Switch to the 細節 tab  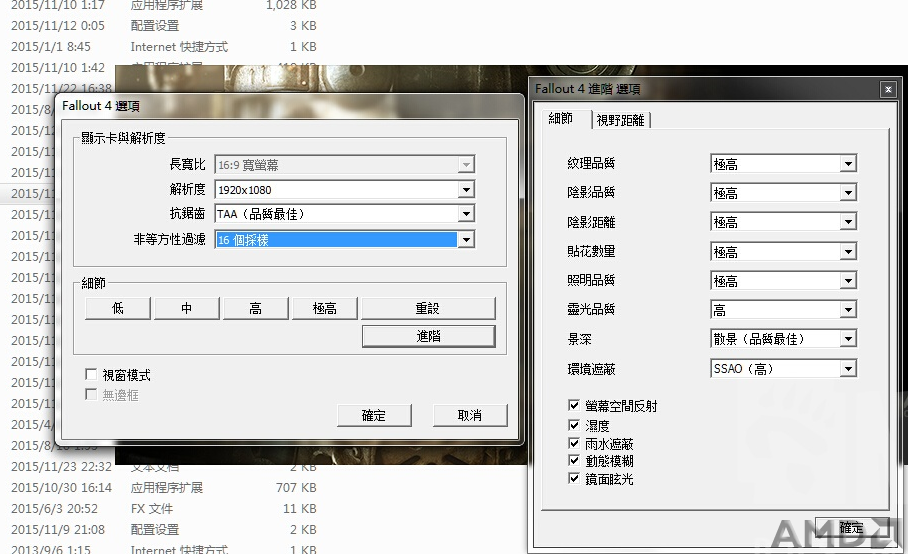pyautogui.click(x=560, y=119)
